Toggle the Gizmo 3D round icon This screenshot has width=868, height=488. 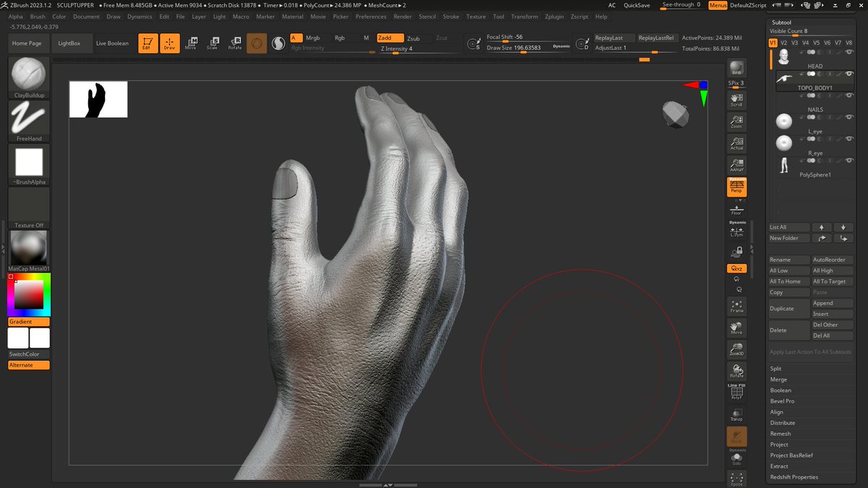point(257,43)
